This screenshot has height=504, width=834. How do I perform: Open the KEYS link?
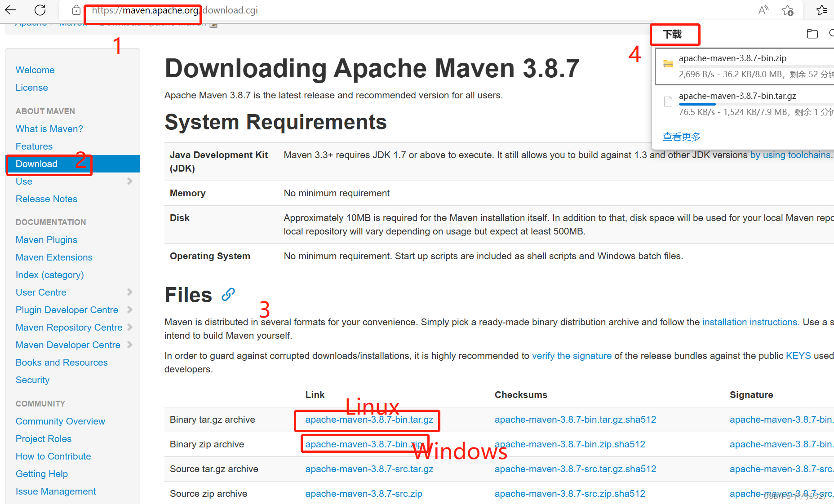(799, 356)
